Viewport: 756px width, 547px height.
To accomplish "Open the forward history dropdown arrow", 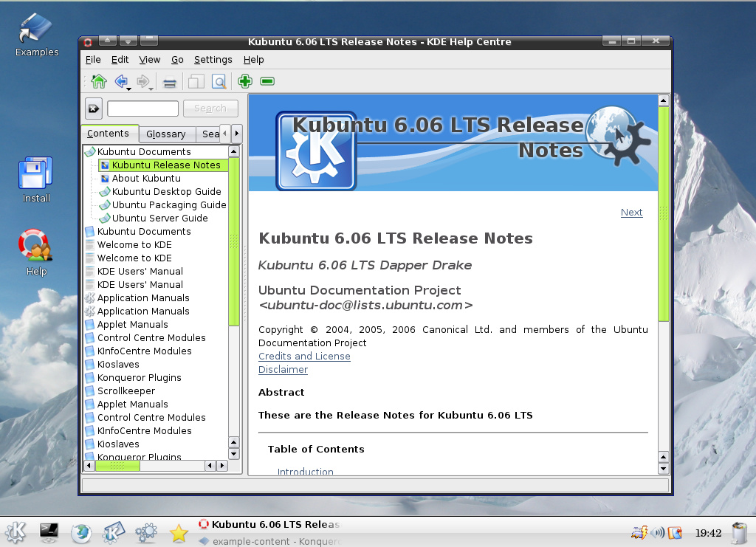I will 151,89.
